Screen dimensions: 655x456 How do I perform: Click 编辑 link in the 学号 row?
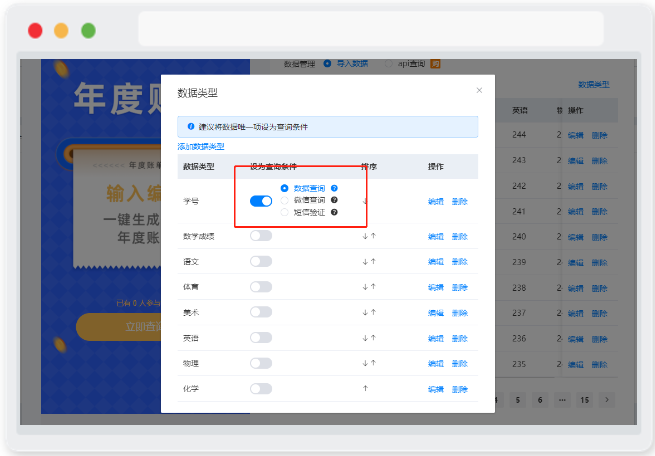[x=436, y=202]
